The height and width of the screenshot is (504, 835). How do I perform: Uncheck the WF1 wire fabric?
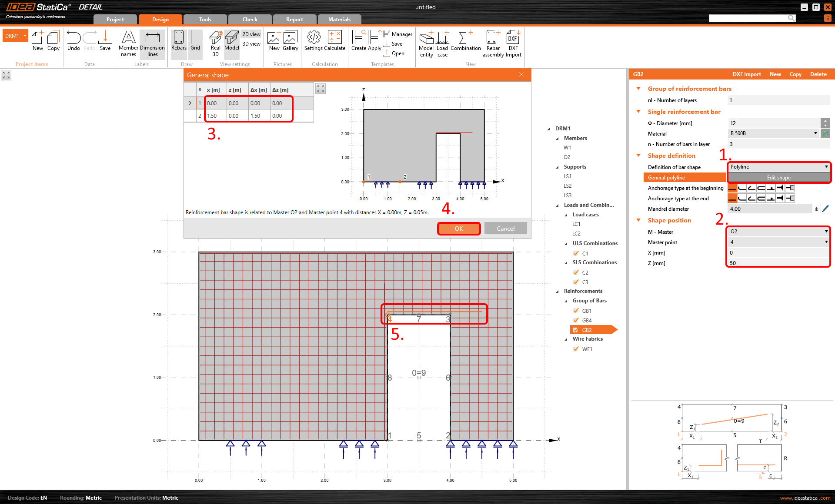point(576,349)
